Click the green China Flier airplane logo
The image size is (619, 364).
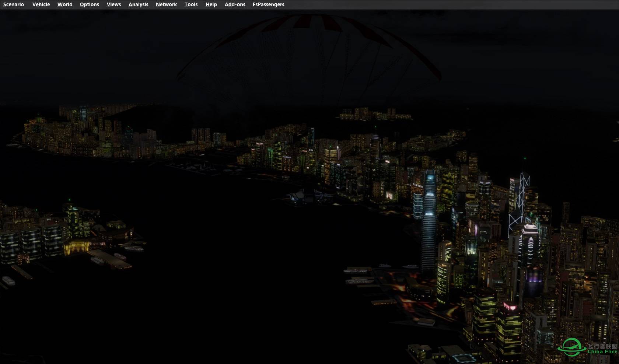point(571,347)
